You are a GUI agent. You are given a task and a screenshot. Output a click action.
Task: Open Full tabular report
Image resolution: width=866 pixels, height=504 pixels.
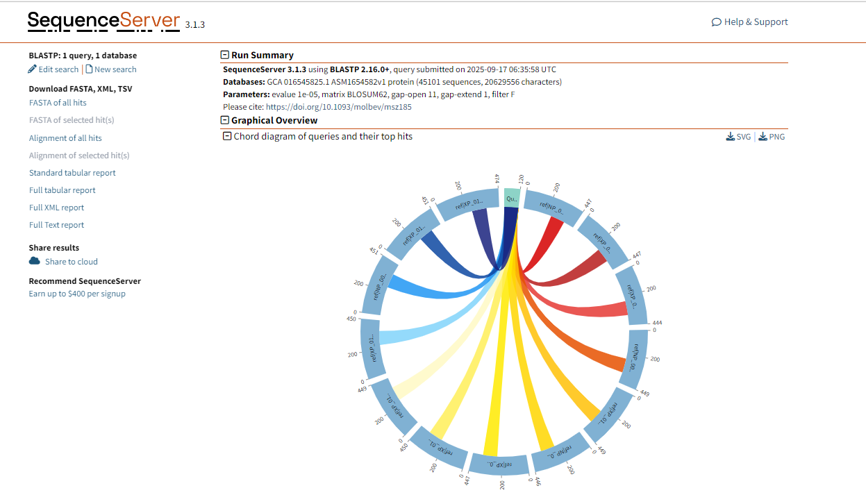coord(63,190)
